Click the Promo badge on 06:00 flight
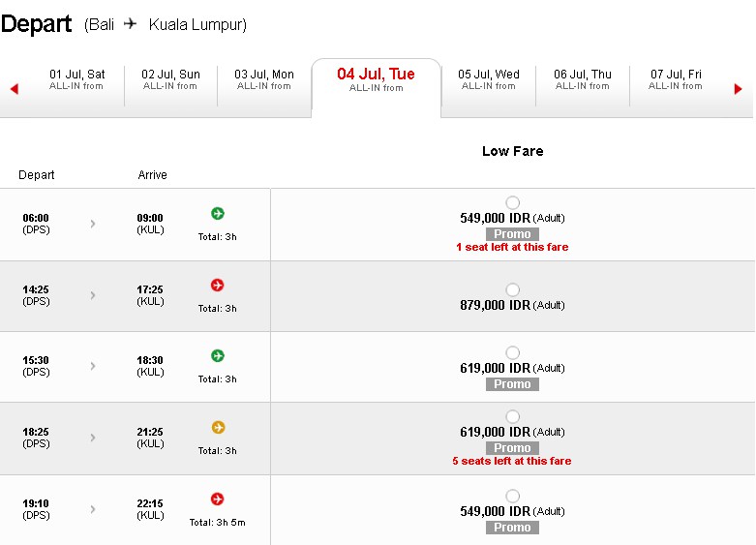The image size is (756, 545). pos(512,234)
